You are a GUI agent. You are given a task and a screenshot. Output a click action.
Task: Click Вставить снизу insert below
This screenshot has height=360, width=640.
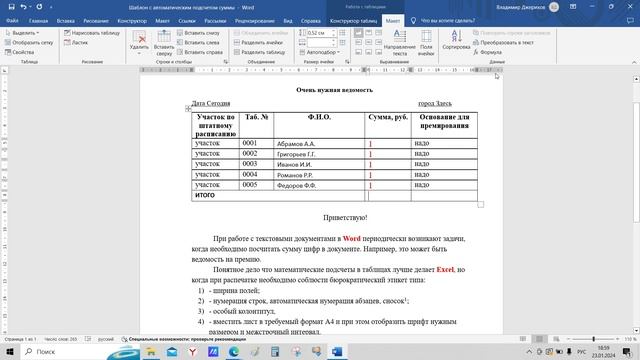(198, 33)
